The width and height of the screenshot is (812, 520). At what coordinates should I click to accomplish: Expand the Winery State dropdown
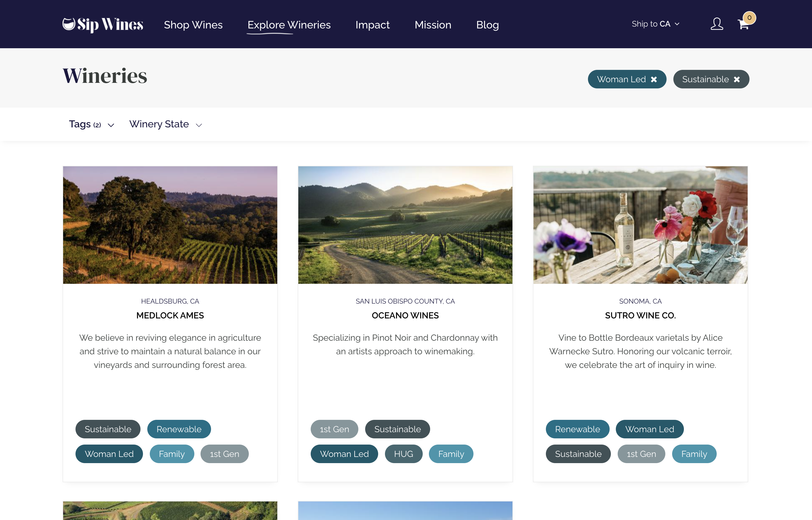(x=166, y=124)
